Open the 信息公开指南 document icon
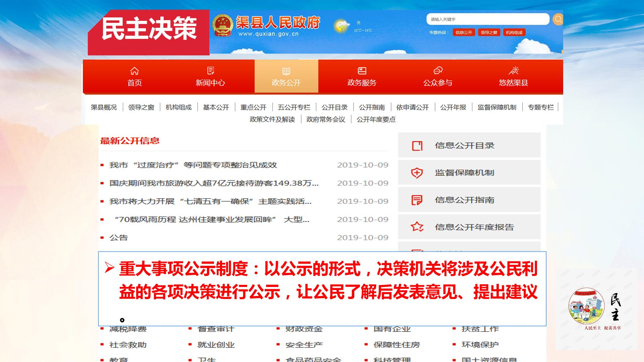Screen dimensions: 644x362 (x=417, y=200)
